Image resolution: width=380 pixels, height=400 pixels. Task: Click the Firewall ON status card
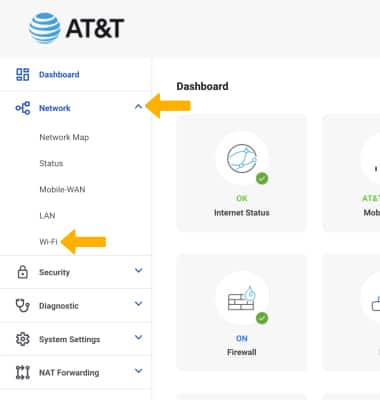[241, 312]
